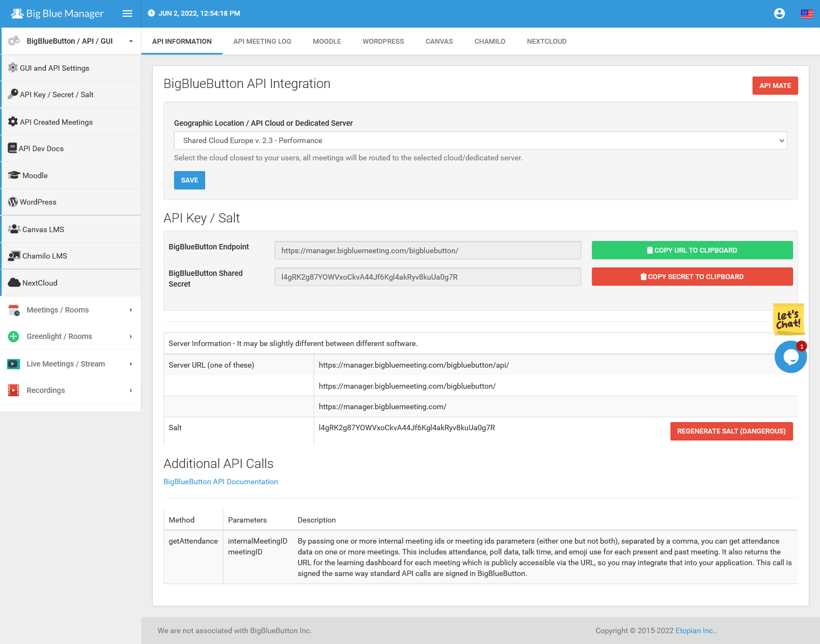Viewport: 820px width, 644px height.
Task: Click the BigBlueButton Shared Secret field
Action: click(x=428, y=277)
